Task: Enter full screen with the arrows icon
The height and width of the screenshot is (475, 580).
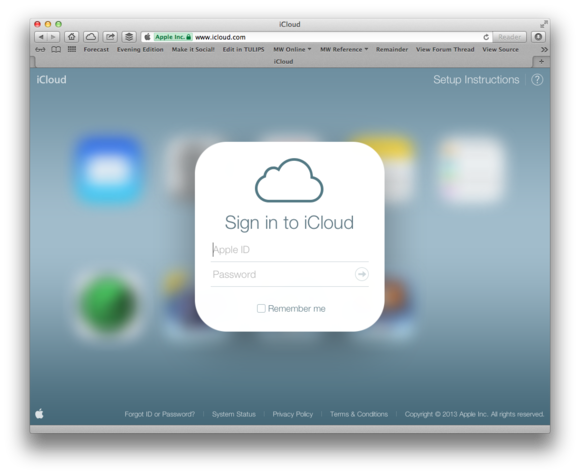Action: point(543,24)
